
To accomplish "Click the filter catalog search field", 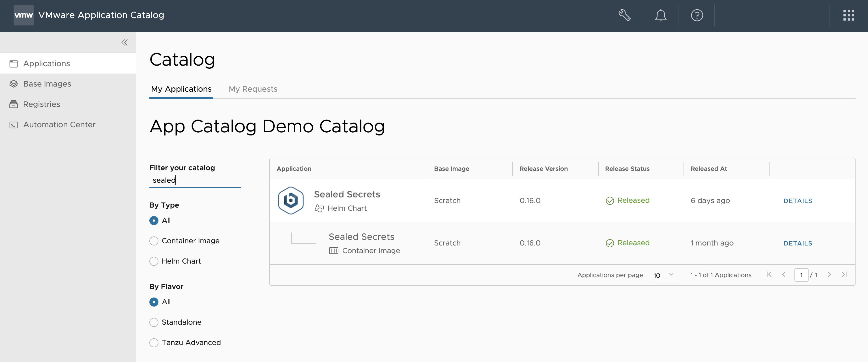I will point(195,180).
